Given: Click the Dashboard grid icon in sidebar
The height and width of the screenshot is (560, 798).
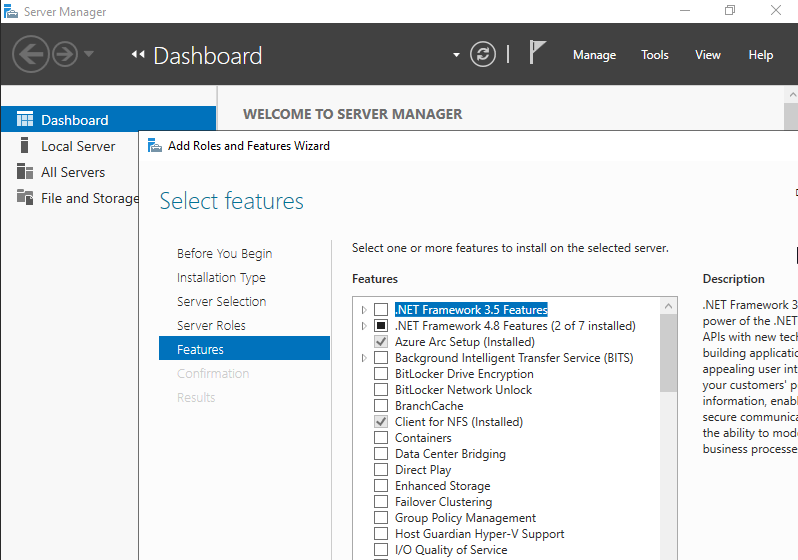Looking at the screenshot, I should [x=24, y=119].
